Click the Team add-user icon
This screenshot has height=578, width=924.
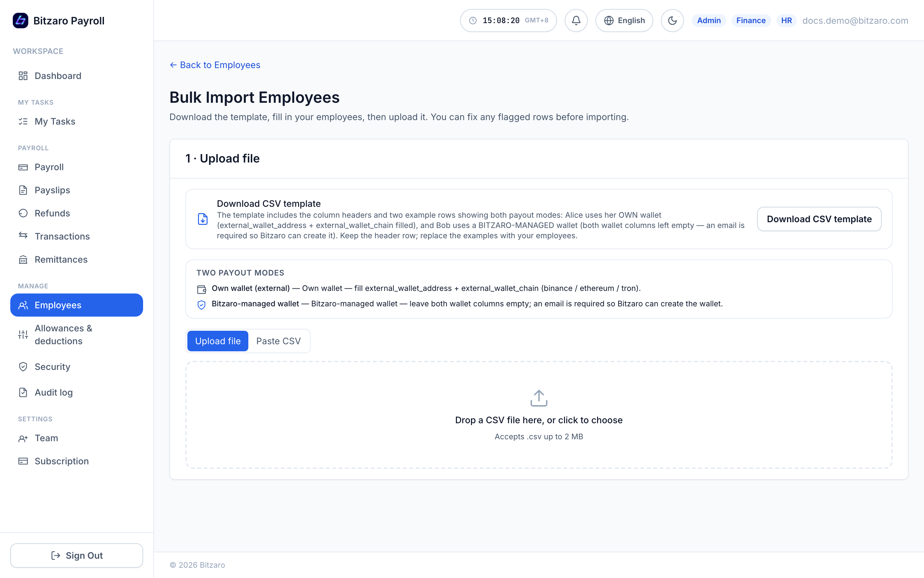coord(23,438)
